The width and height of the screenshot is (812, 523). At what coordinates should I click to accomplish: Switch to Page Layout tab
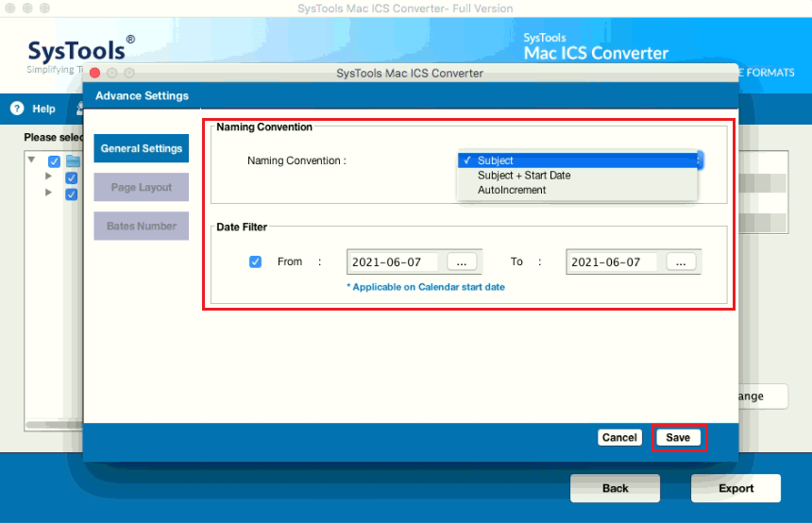142,187
